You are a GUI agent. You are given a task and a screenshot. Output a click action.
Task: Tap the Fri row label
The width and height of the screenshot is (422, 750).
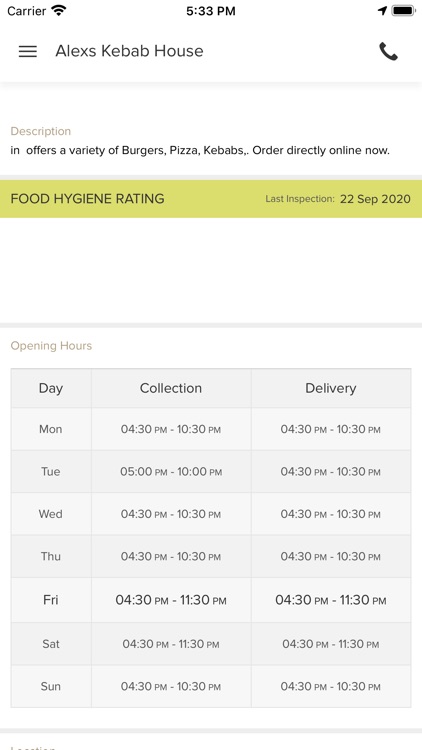pyautogui.click(x=51, y=600)
